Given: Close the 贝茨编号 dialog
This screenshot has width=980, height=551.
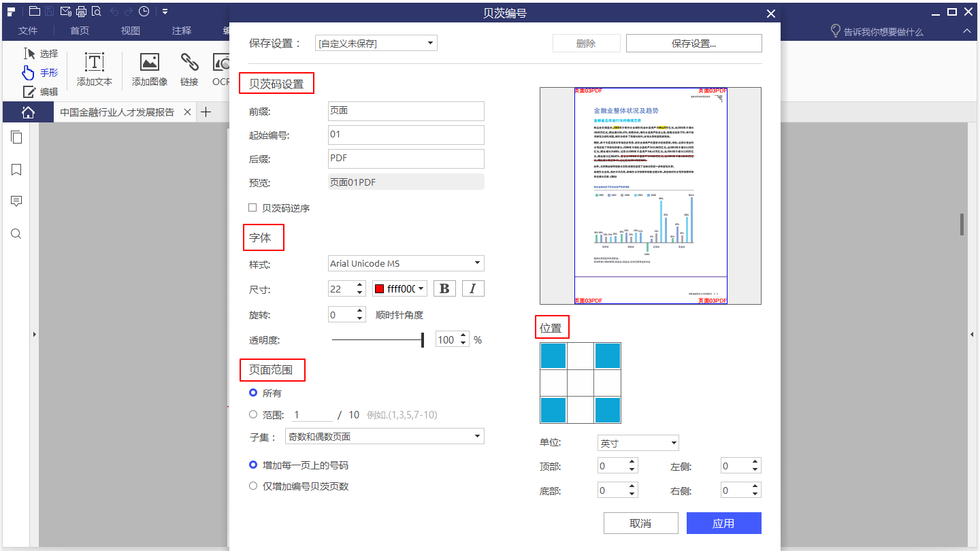Looking at the screenshot, I should [x=770, y=14].
